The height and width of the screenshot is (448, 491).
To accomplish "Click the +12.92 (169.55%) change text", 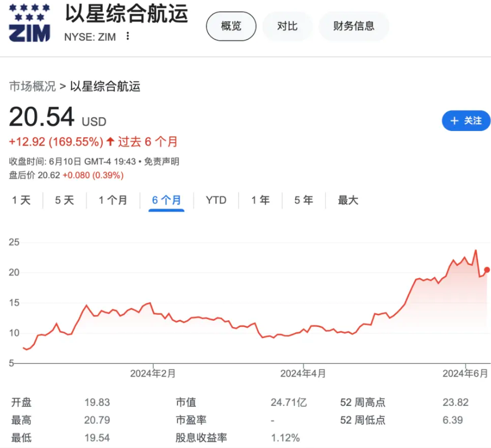I will click(x=56, y=142).
